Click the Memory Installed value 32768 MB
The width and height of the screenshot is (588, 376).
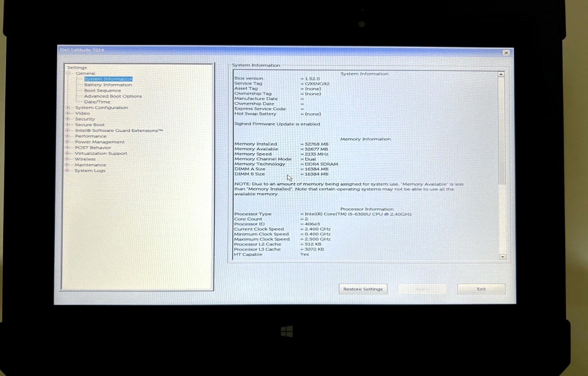(x=316, y=144)
